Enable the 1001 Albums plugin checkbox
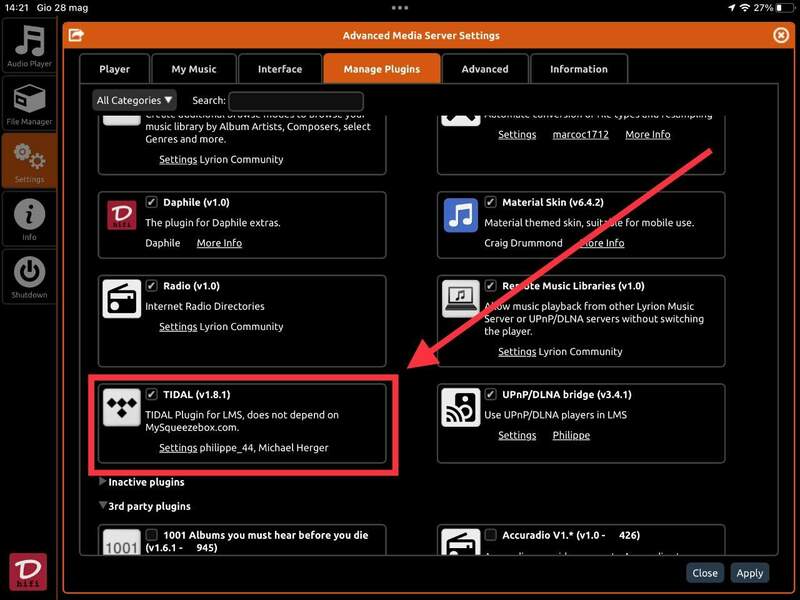800x600 pixels. tap(152, 535)
